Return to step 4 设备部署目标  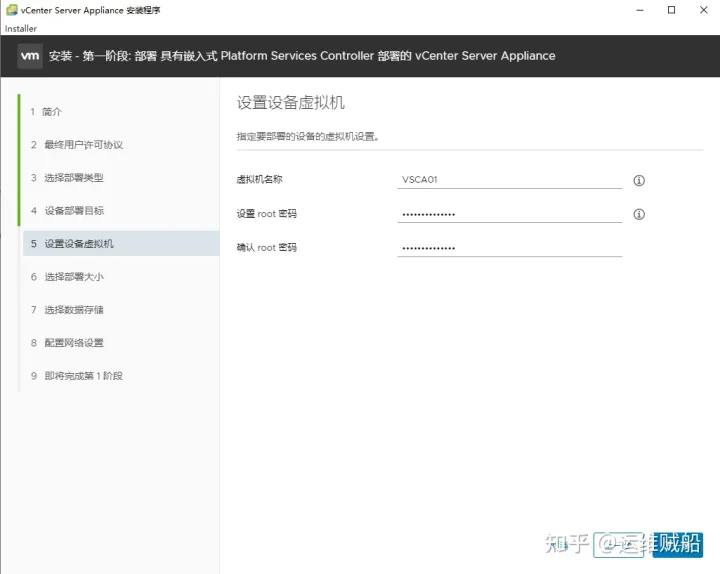coord(74,211)
